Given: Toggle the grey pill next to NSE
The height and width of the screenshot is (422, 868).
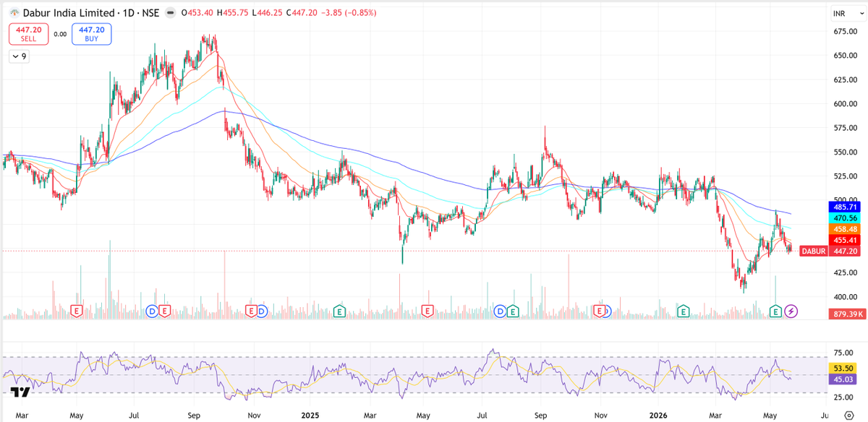Looking at the screenshot, I should point(169,13).
